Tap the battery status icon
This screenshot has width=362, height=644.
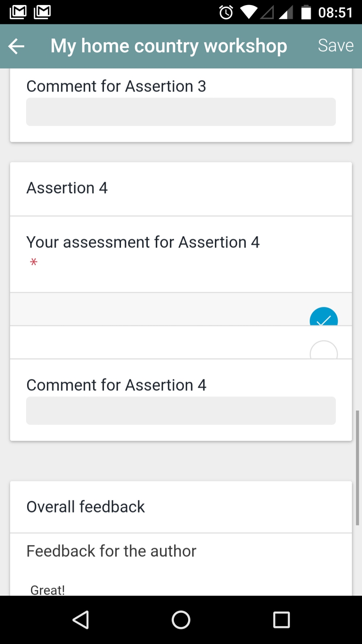[x=306, y=12]
